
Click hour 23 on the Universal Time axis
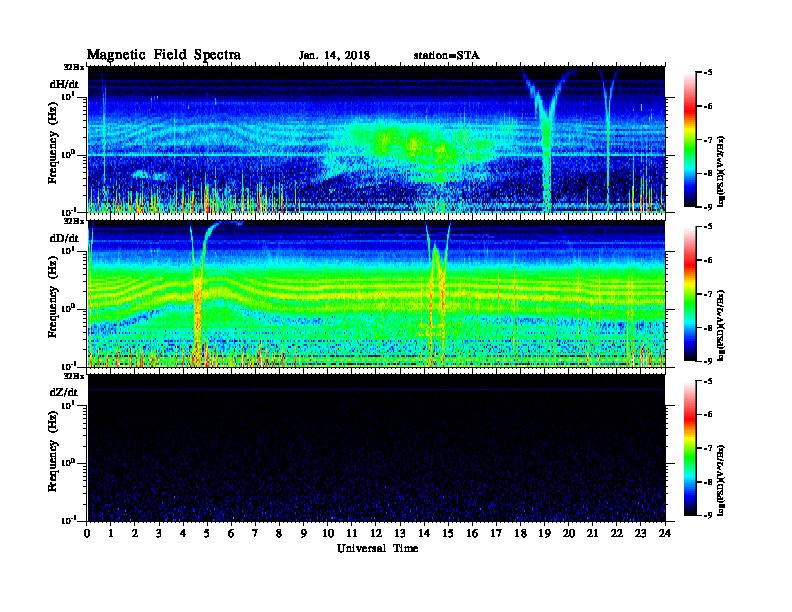pyautogui.click(x=640, y=534)
